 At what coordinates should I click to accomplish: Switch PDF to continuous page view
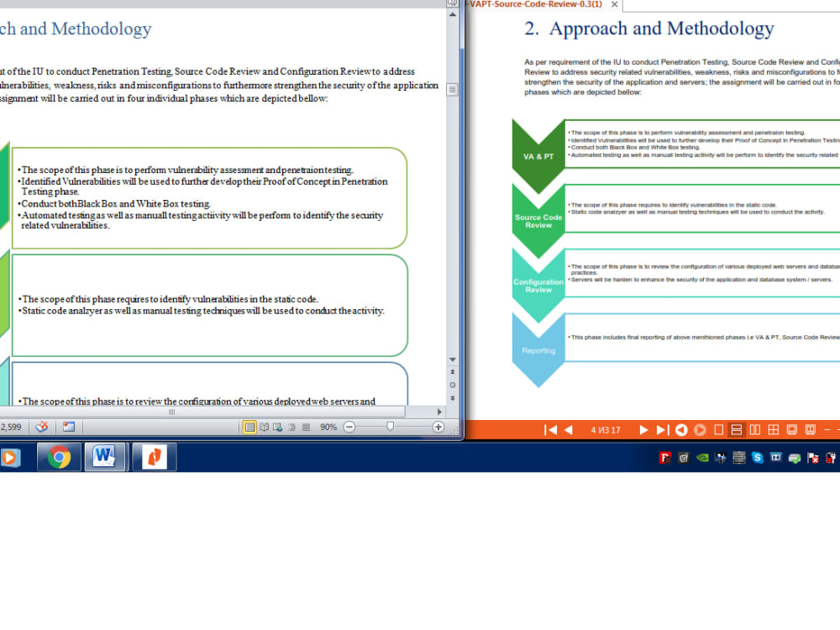pos(737,429)
